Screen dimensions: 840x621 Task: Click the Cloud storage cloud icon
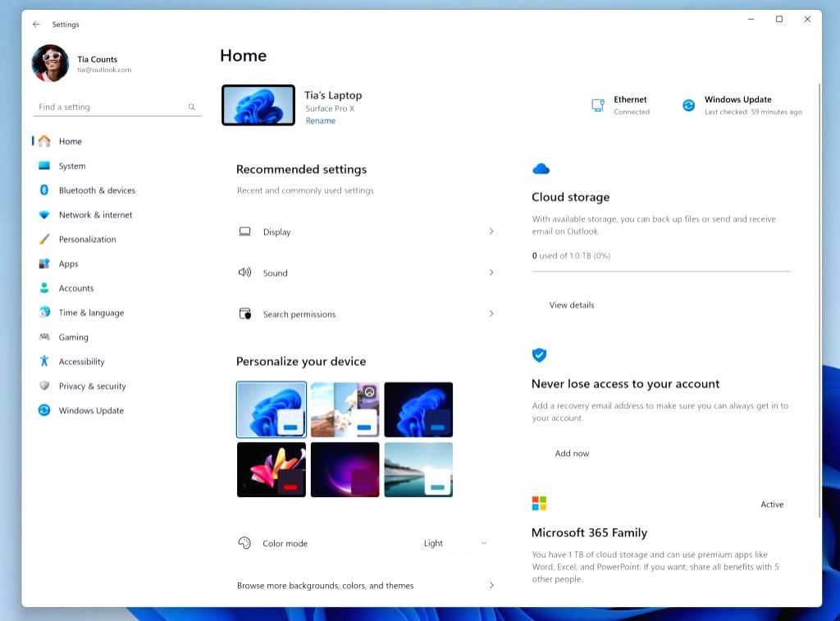pos(541,169)
